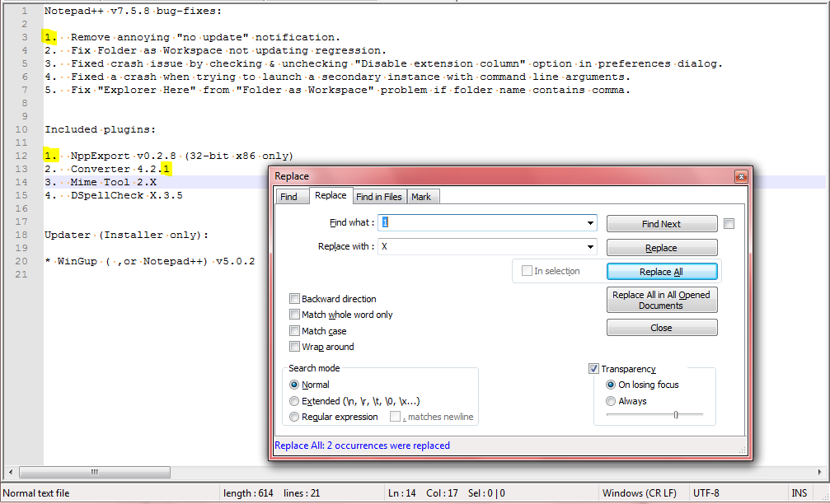Select Regular expression search mode

click(x=294, y=417)
